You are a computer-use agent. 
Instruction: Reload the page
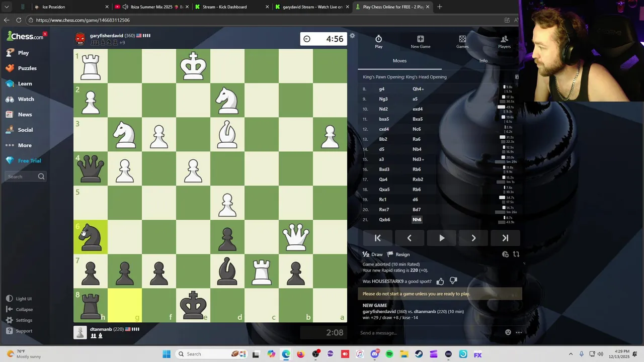(19, 20)
